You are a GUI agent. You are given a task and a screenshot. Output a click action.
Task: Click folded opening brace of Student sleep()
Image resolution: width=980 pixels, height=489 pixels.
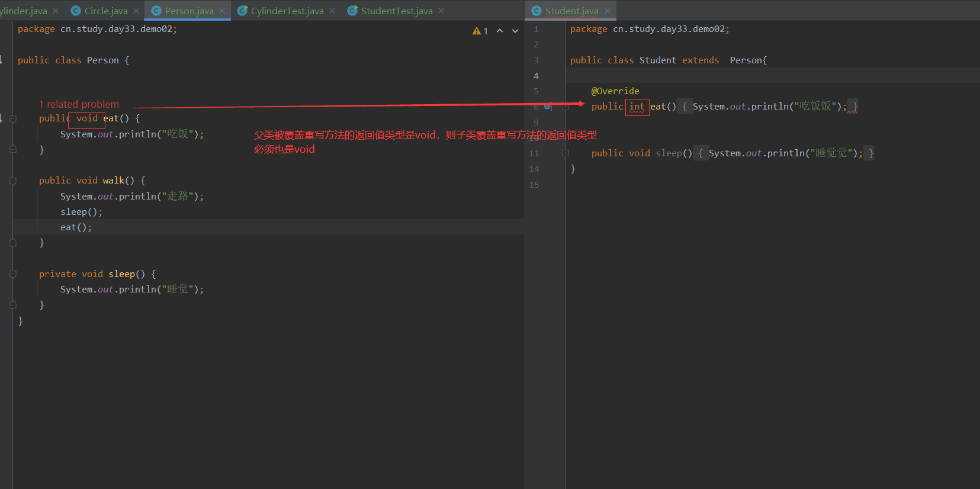click(x=701, y=153)
